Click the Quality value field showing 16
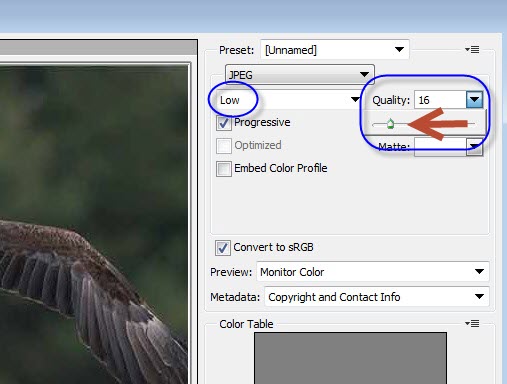Viewport: 507px width, 384px height. click(440, 100)
